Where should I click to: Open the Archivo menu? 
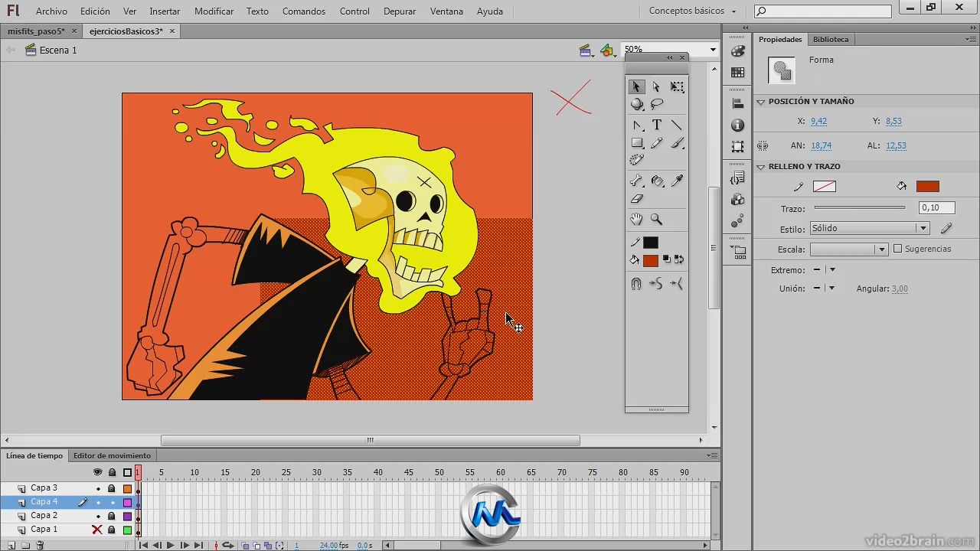[51, 11]
